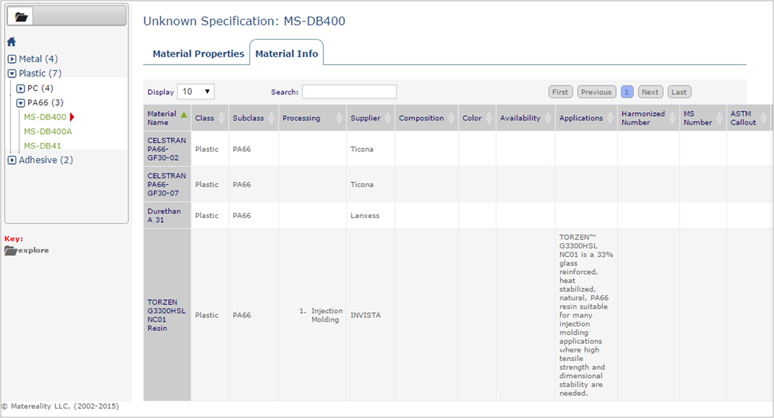This screenshot has width=774, height=418.
Task: Sort by Applications column header
Action: click(x=586, y=118)
